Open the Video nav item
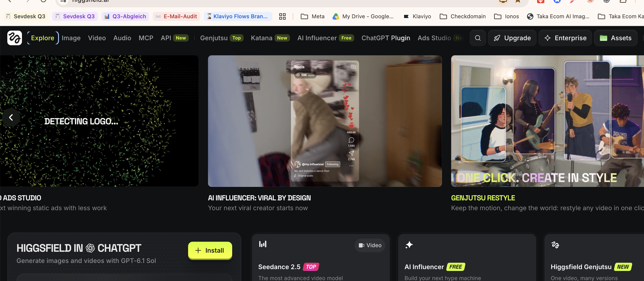This screenshot has height=281, width=644. coord(97,38)
